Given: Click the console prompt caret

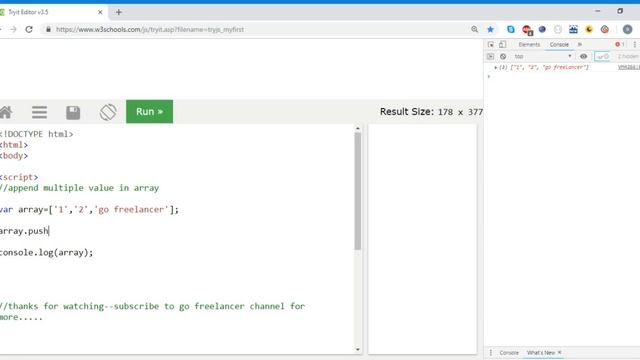Looking at the screenshot, I should click(489, 76).
